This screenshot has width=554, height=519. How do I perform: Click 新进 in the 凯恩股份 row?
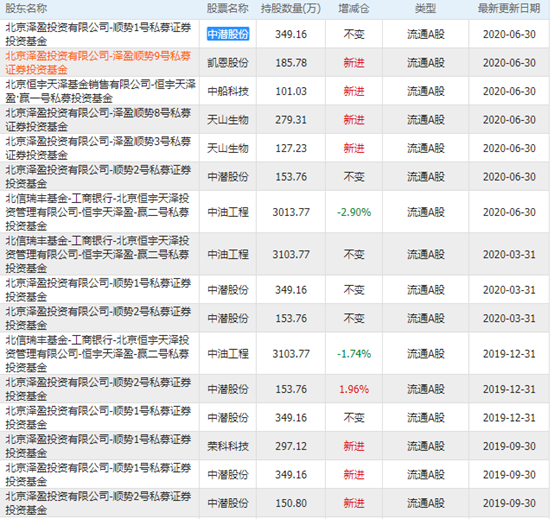pos(354,63)
